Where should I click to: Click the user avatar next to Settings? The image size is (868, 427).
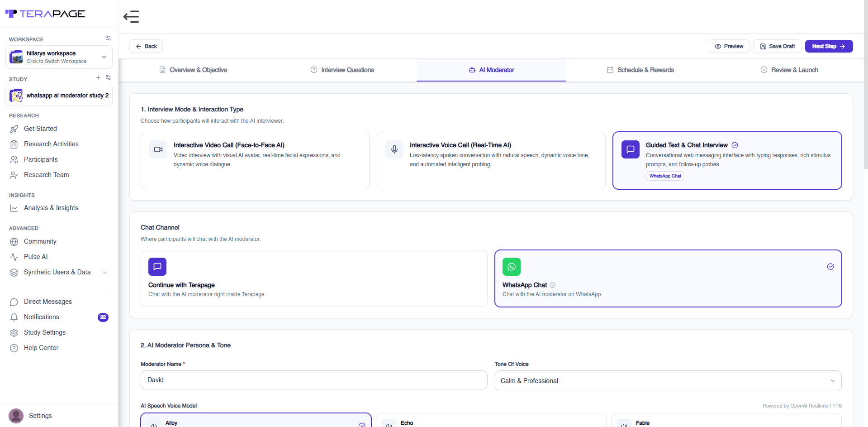[x=16, y=416]
